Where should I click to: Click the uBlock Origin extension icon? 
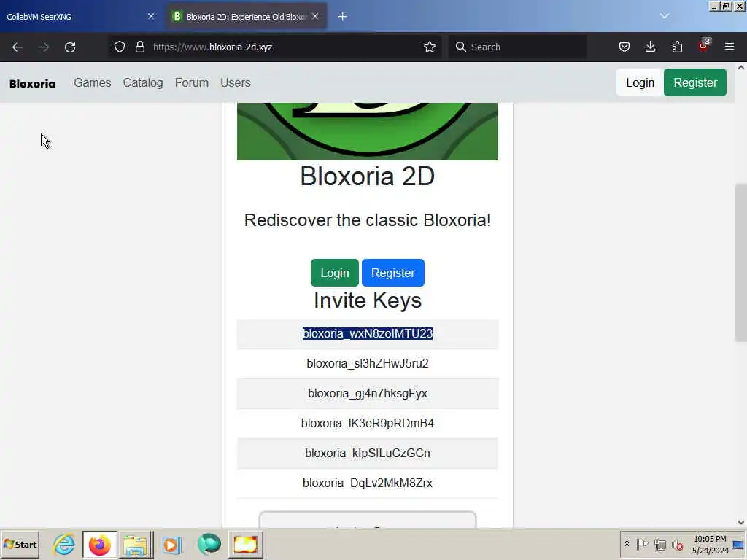[x=704, y=46]
